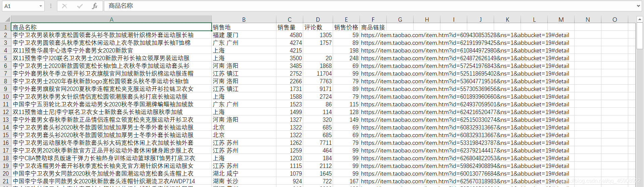Select column C header
Screen dimensions: 644x187
pos(289,19)
